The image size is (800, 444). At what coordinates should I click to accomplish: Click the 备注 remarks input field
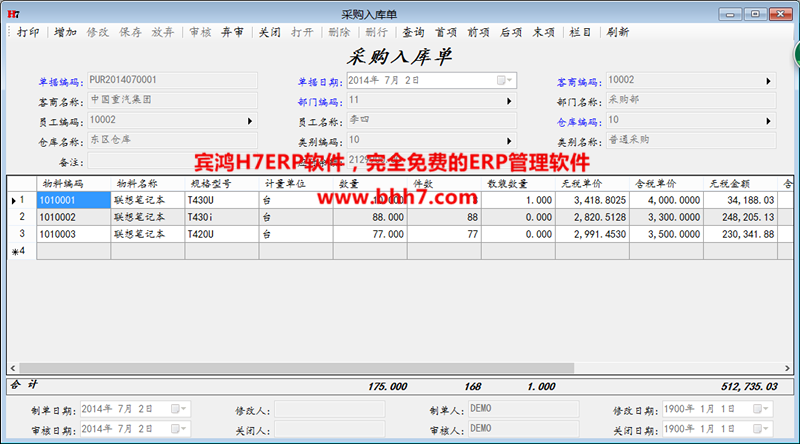pos(172,162)
